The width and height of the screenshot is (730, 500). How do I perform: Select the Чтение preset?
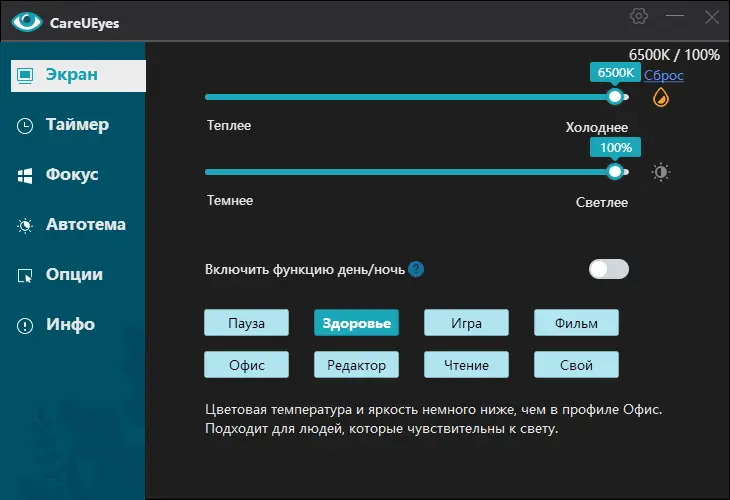tap(466, 365)
